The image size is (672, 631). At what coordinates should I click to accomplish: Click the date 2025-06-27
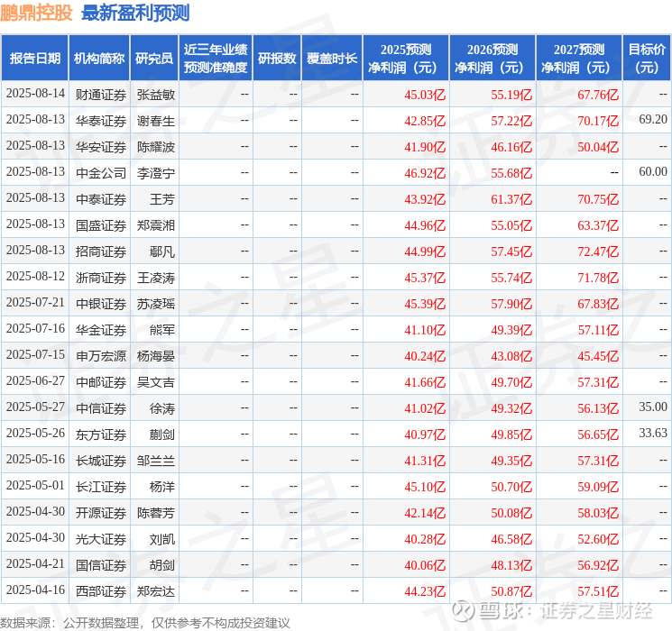35,380
